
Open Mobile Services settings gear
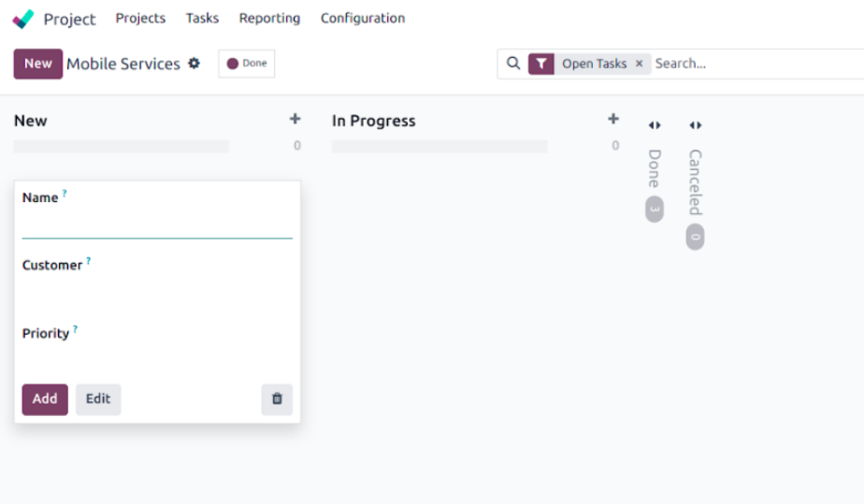[x=194, y=64]
